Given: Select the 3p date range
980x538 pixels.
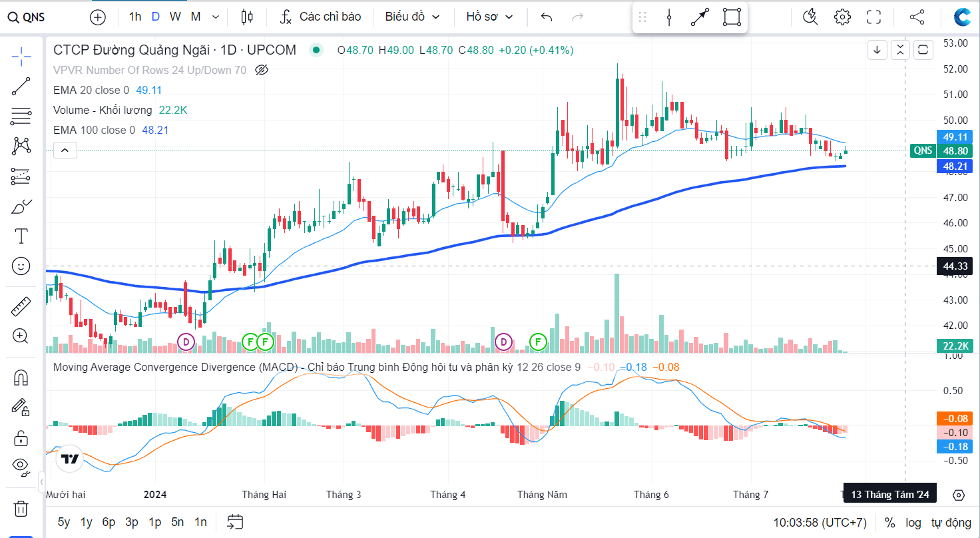Looking at the screenshot, I should [x=132, y=522].
